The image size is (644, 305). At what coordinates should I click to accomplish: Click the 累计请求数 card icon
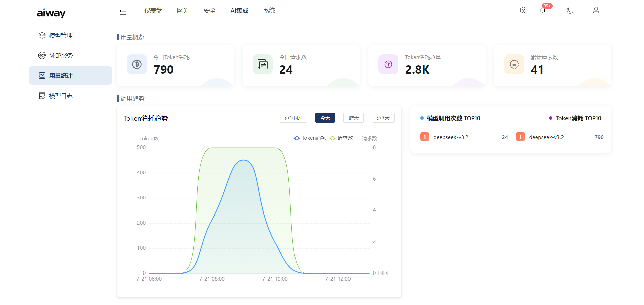(x=514, y=64)
